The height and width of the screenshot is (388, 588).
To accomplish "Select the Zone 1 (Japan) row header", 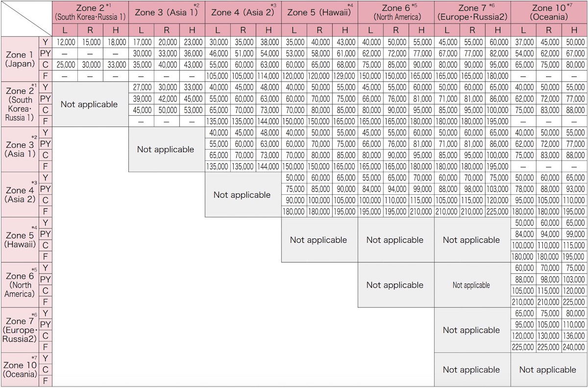I will [20, 59].
